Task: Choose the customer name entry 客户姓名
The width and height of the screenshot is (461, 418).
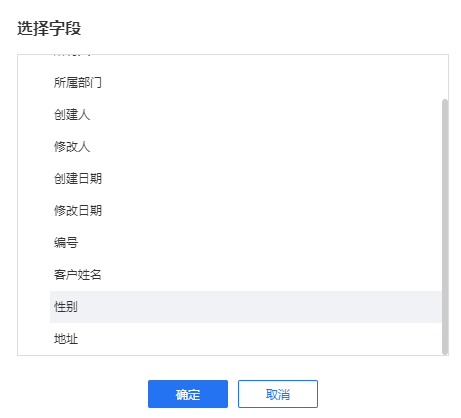Action: point(246,274)
